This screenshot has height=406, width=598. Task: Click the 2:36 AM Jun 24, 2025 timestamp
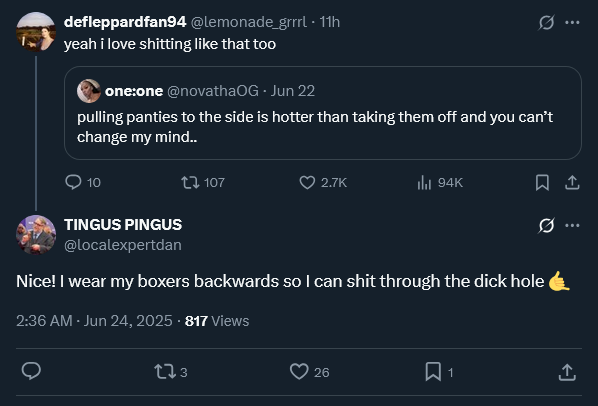(94, 321)
